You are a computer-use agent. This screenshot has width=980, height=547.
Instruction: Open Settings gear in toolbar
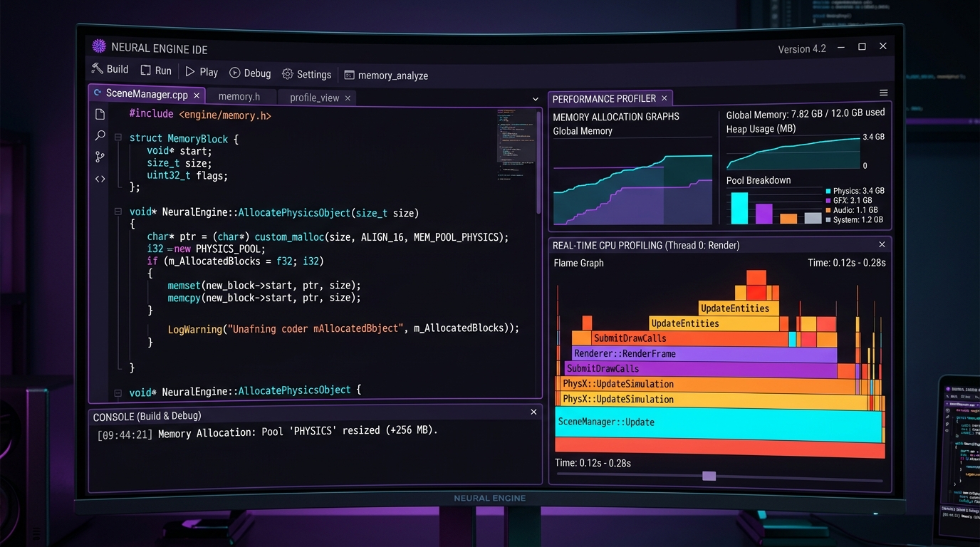[x=306, y=74]
